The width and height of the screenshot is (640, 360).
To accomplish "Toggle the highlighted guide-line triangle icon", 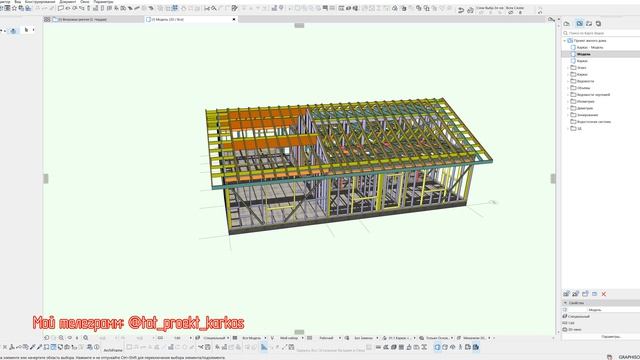I will tap(264, 347).
